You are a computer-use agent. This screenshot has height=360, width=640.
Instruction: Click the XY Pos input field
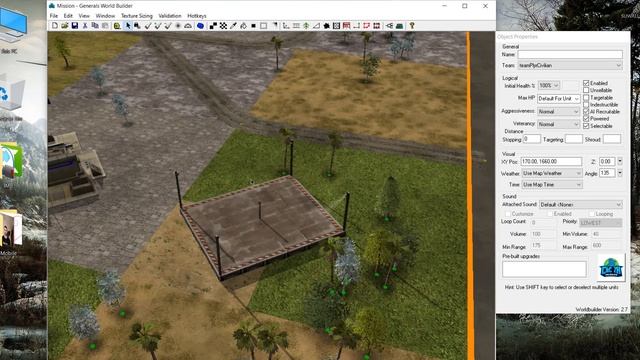click(551, 162)
